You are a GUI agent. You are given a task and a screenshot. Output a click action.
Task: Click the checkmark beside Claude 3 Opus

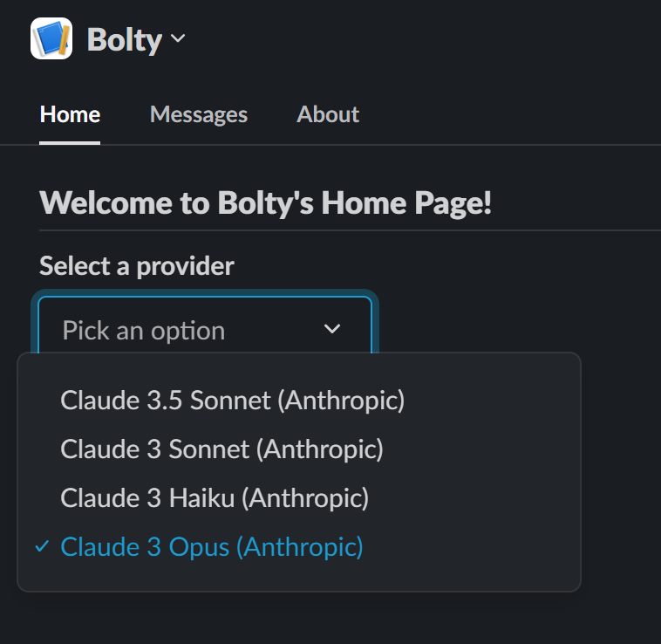41,547
